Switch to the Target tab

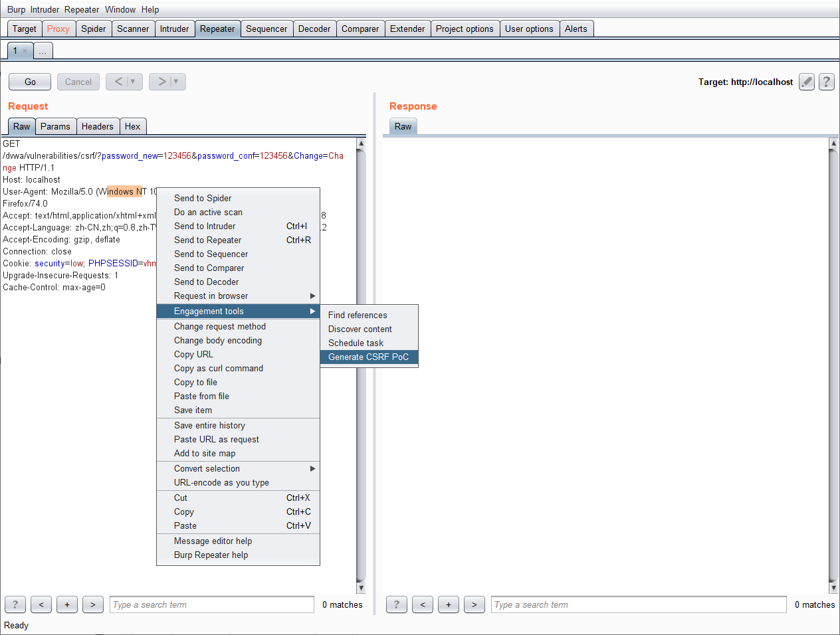[x=25, y=29]
